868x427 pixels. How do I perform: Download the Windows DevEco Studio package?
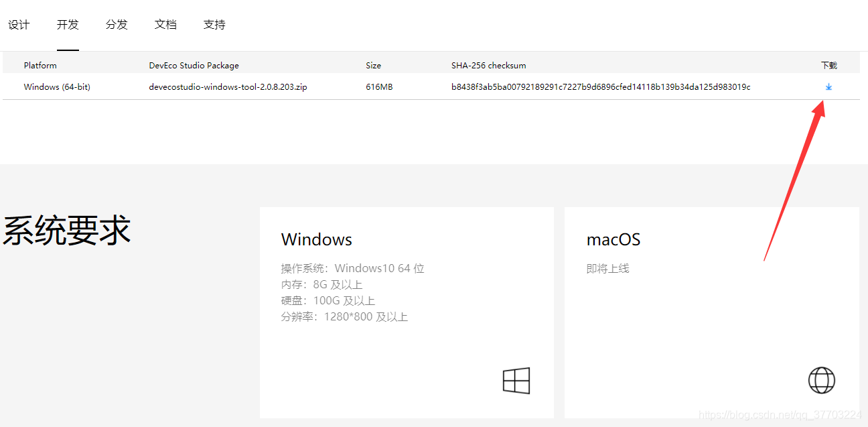pyautogui.click(x=828, y=86)
